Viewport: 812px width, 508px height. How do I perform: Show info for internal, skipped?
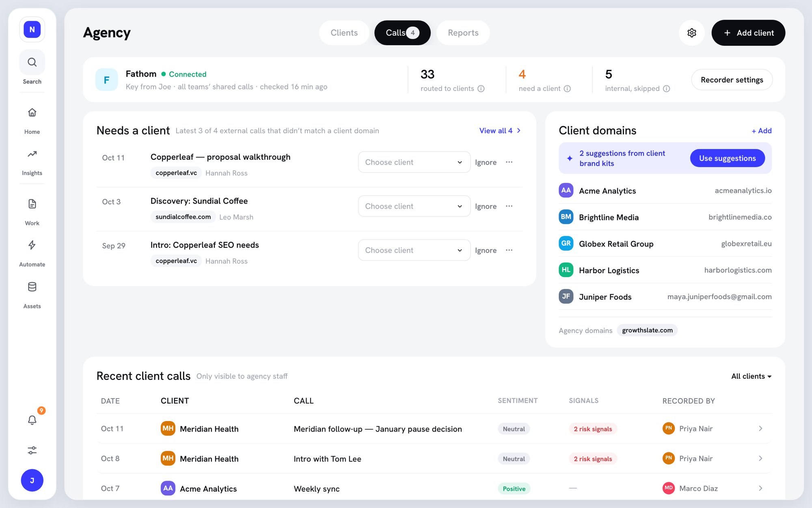click(x=667, y=89)
